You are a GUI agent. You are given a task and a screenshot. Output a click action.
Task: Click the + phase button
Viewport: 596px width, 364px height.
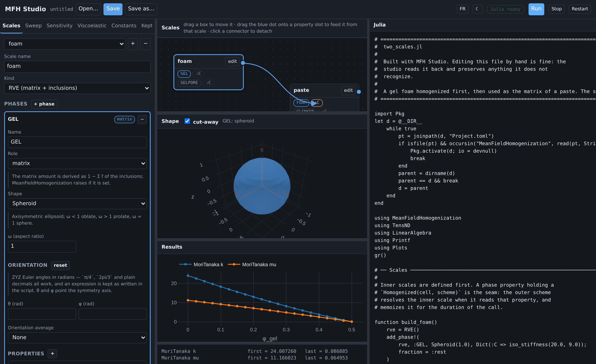tap(44, 104)
